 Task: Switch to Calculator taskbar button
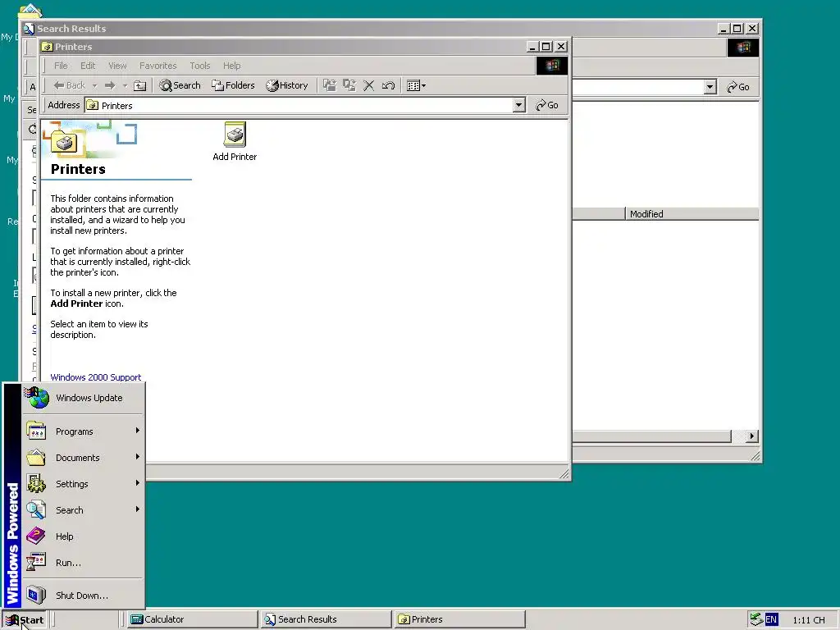point(191,619)
